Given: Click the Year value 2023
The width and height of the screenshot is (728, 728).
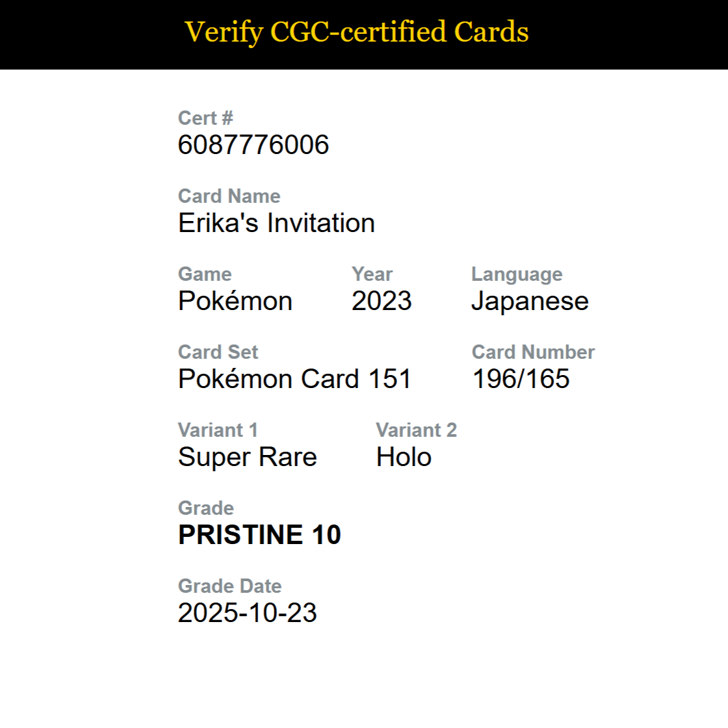Looking at the screenshot, I should 382,300.
